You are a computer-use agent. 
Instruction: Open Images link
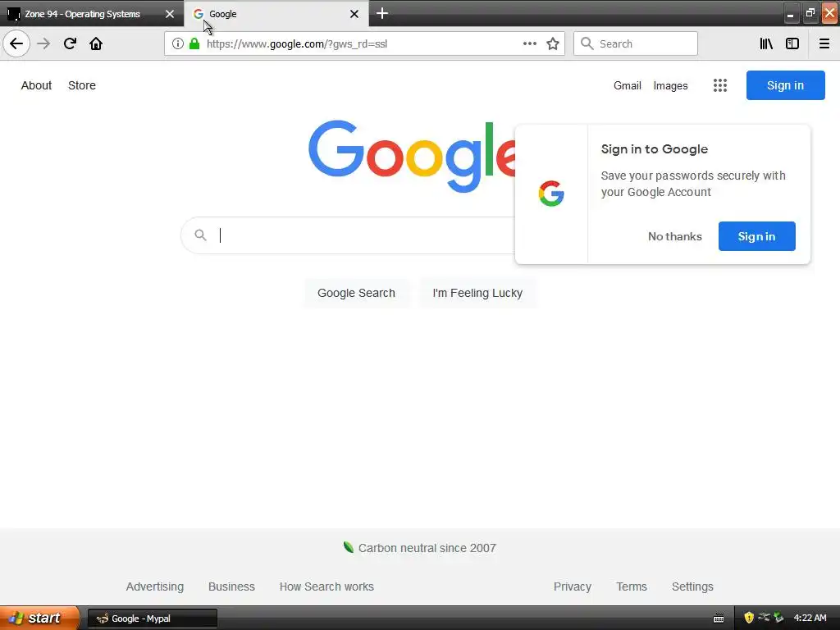coord(670,85)
